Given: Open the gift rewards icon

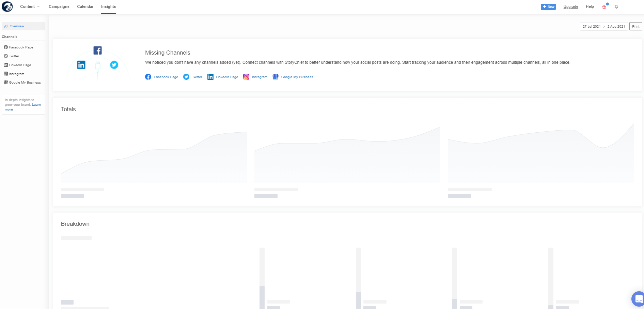Looking at the screenshot, I should tap(604, 7).
